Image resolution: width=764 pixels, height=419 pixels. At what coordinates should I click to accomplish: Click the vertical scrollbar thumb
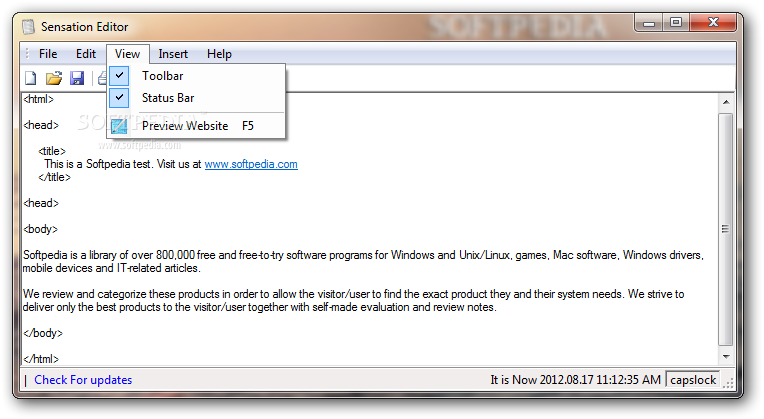(726, 229)
